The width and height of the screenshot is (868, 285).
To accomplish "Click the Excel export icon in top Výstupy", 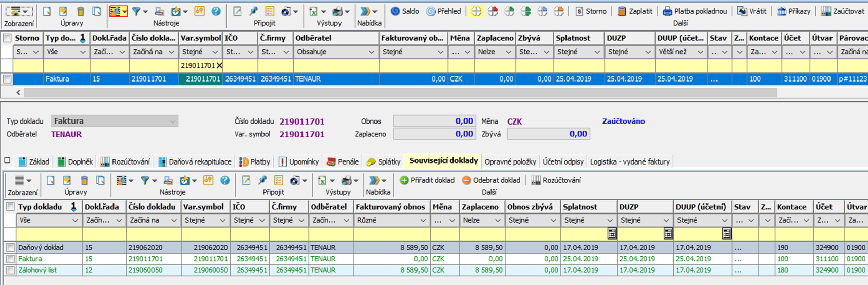I will (x=314, y=11).
